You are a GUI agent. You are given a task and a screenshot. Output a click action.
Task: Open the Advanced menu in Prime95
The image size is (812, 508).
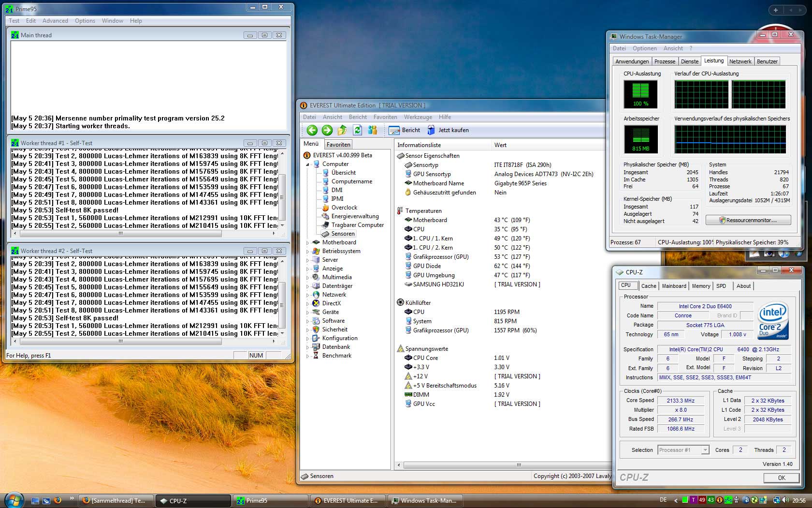point(55,21)
